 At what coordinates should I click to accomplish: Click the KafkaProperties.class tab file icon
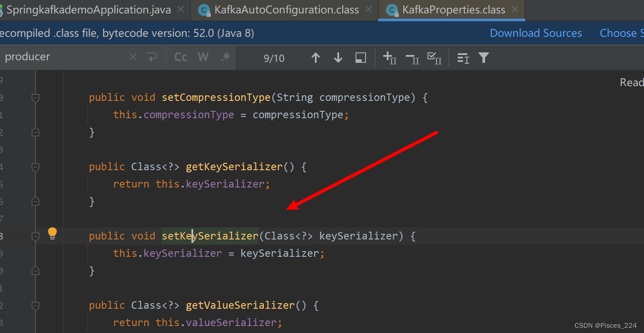point(392,10)
